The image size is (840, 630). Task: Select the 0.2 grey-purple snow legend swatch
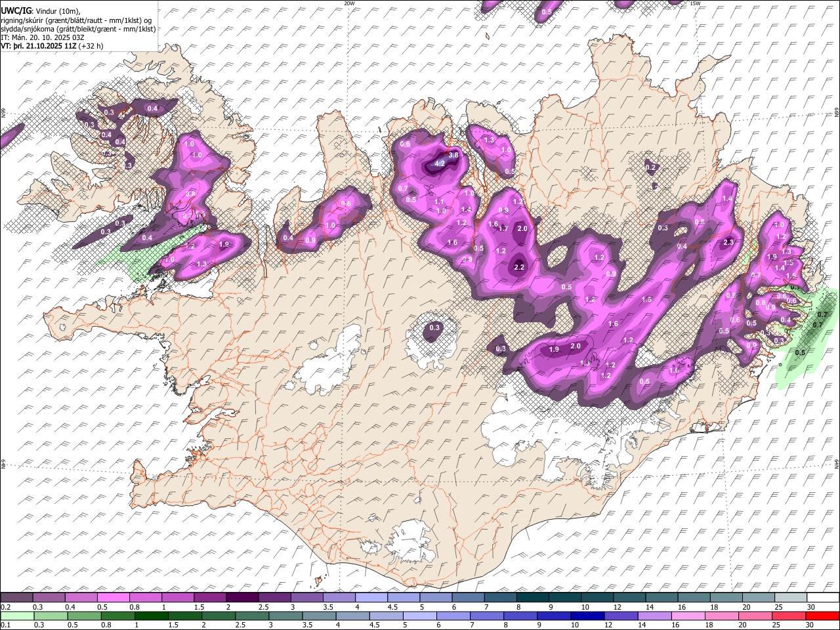click(17, 598)
